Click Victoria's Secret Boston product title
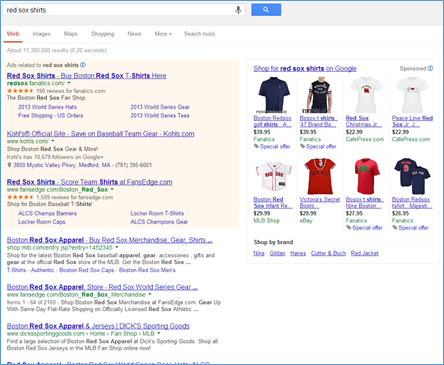Image resolution: width=444 pixels, height=365 pixels. point(320,203)
